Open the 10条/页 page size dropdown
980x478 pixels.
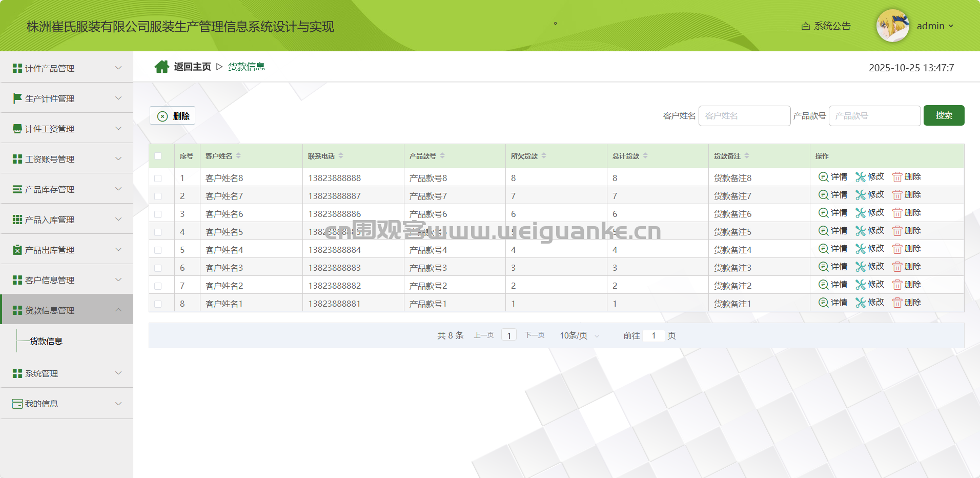(579, 336)
